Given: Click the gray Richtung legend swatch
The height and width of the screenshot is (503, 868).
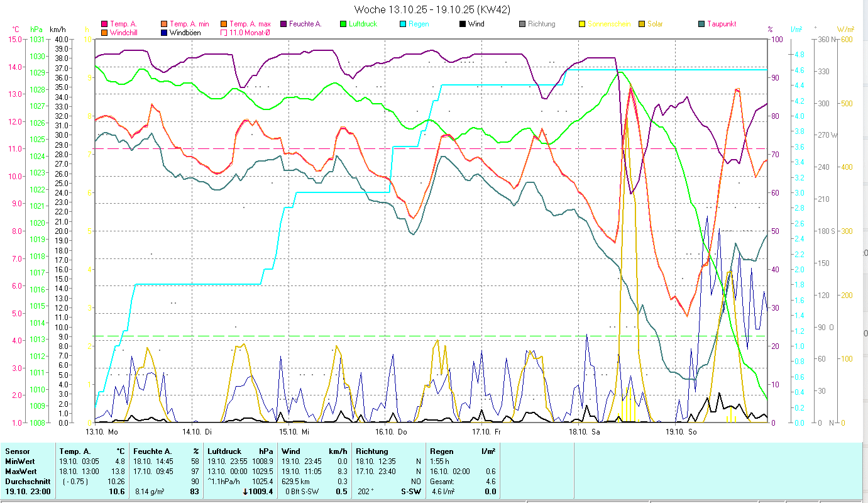Looking at the screenshot, I should click(522, 24).
